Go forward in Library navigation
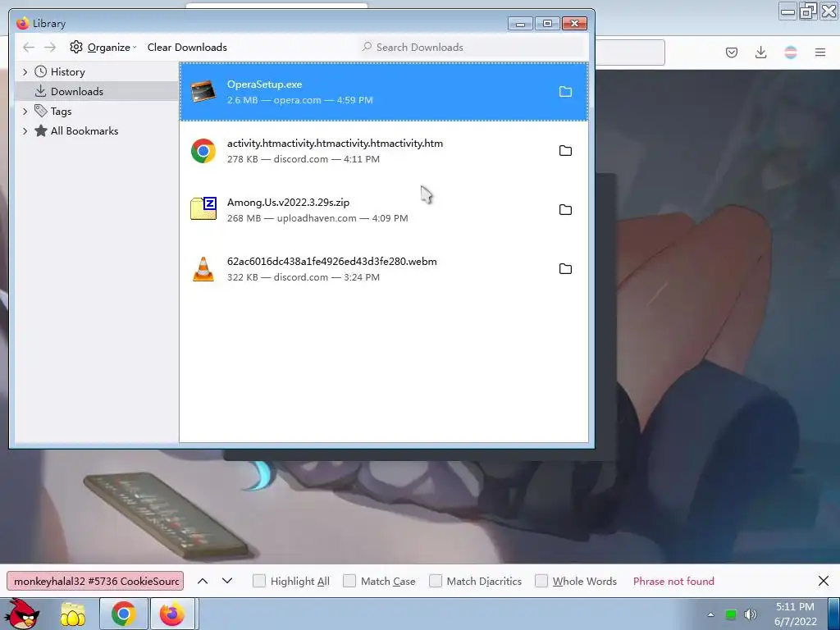This screenshot has width=840, height=630. (50, 47)
